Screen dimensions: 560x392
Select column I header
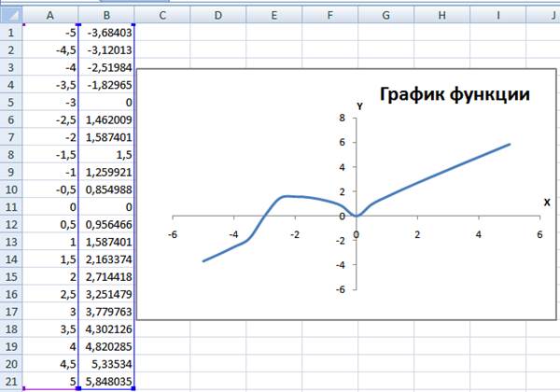click(497, 15)
